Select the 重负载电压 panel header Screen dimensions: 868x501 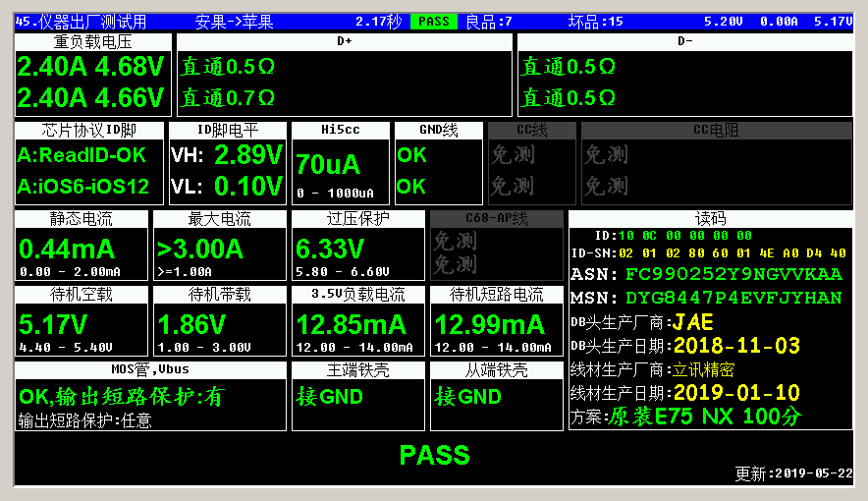[92, 41]
